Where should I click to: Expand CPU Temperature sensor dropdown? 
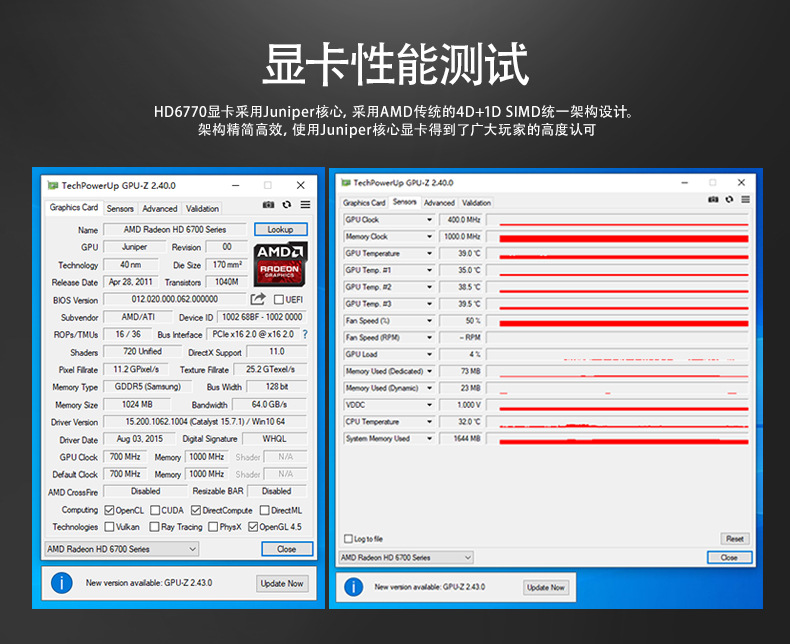tap(429, 421)
